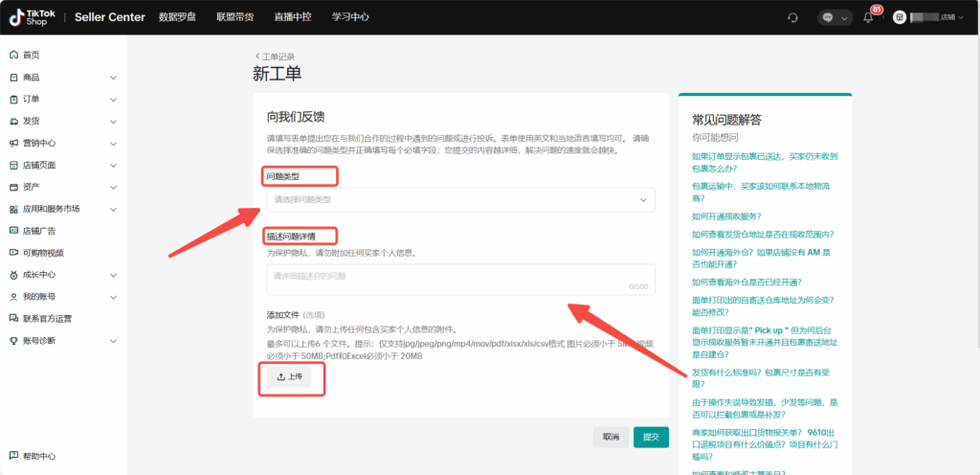
Task: Click the 商品 sidebar icon
Action: (13, 78)
